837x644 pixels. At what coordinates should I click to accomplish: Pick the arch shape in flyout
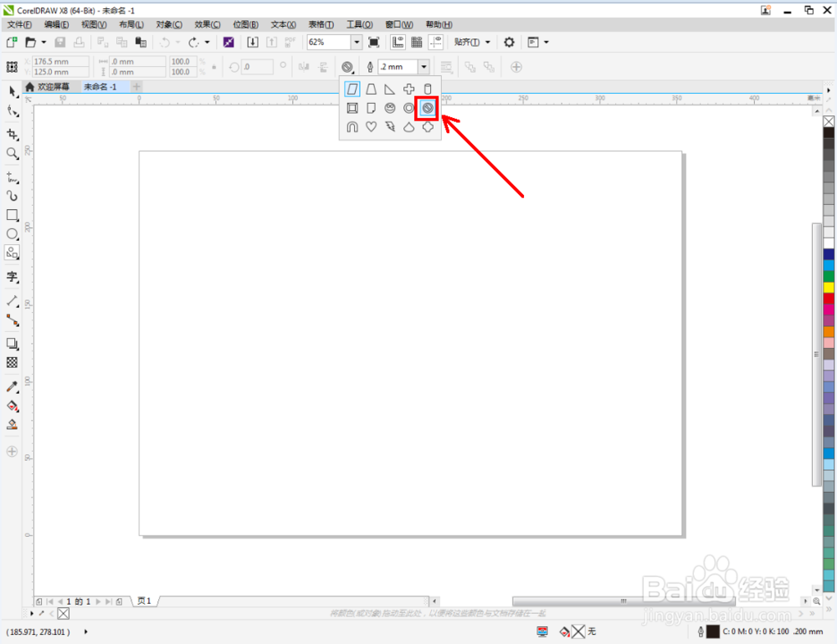352,127
